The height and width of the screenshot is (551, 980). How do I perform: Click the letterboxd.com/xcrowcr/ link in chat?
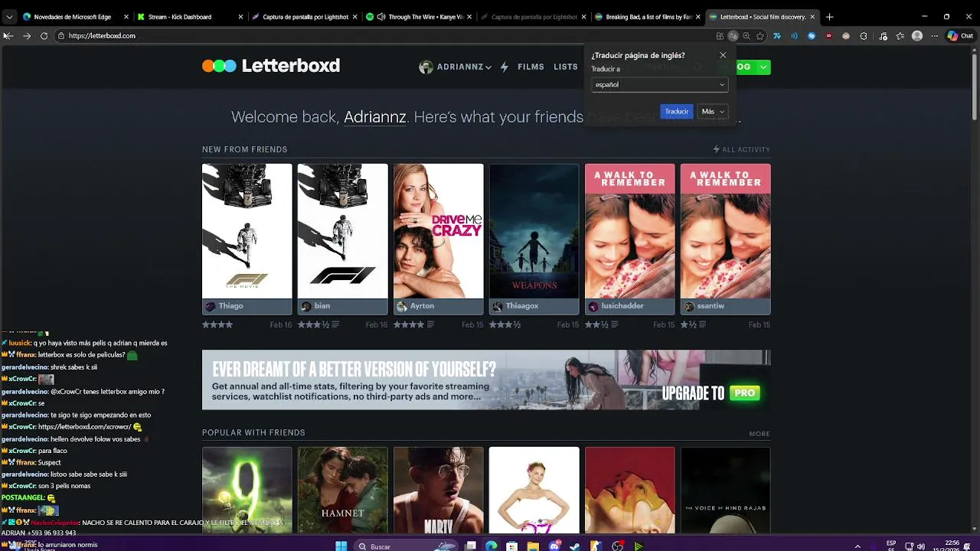[x=84, y=427]
